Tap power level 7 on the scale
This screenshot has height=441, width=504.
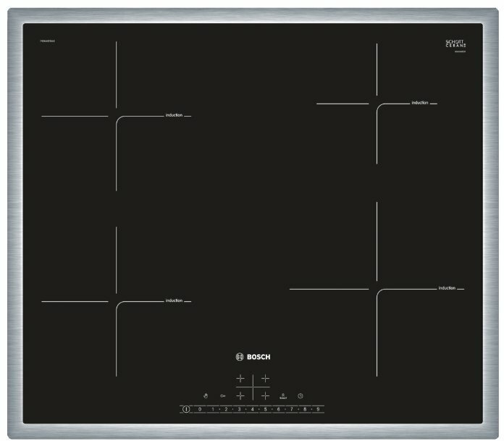pyautogui.click(x=291, y=410)
